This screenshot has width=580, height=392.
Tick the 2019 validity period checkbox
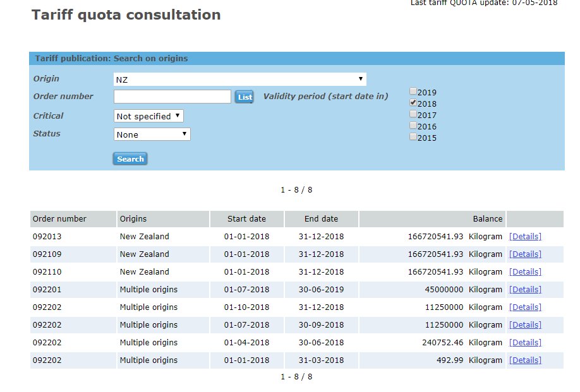coord(413,92)
